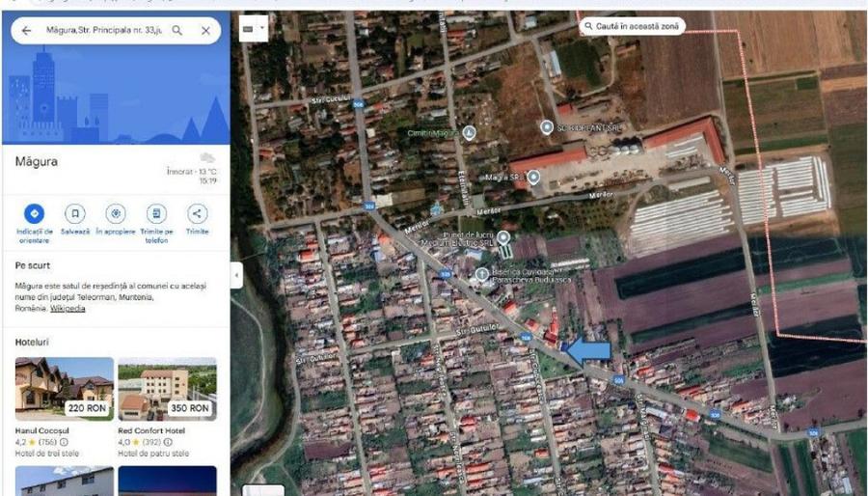Click info icon beside Hanul Cocoșul rating
Image resolution: width=868 pixels, height=496 pixels.
66,442
